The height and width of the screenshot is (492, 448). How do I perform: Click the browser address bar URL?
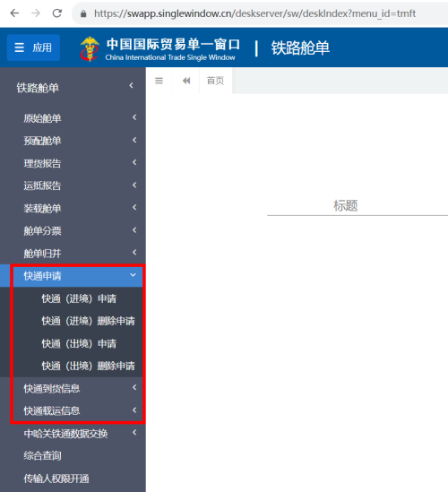tap(254, 13)
